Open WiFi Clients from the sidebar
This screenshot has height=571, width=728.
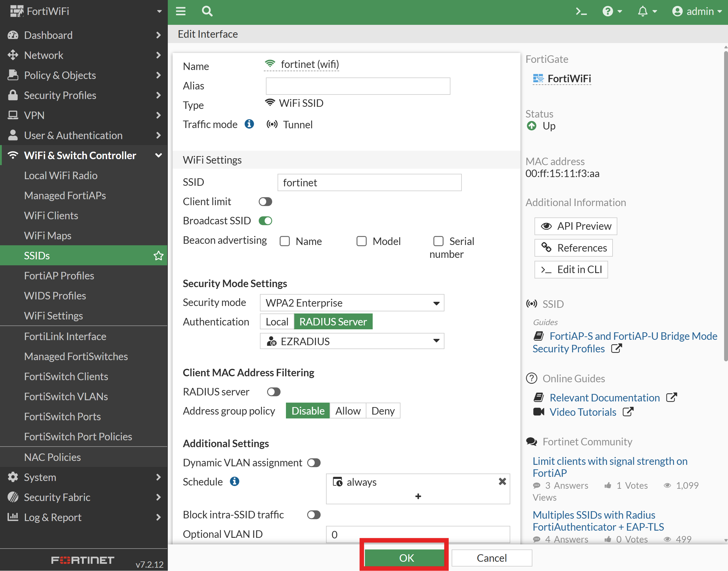click(x=51, y=215)
